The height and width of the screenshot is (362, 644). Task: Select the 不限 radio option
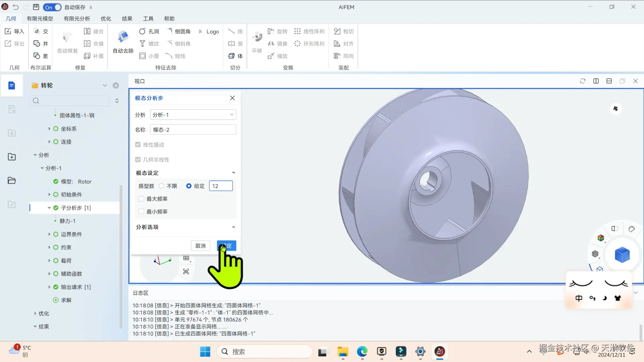coord(162,186)
